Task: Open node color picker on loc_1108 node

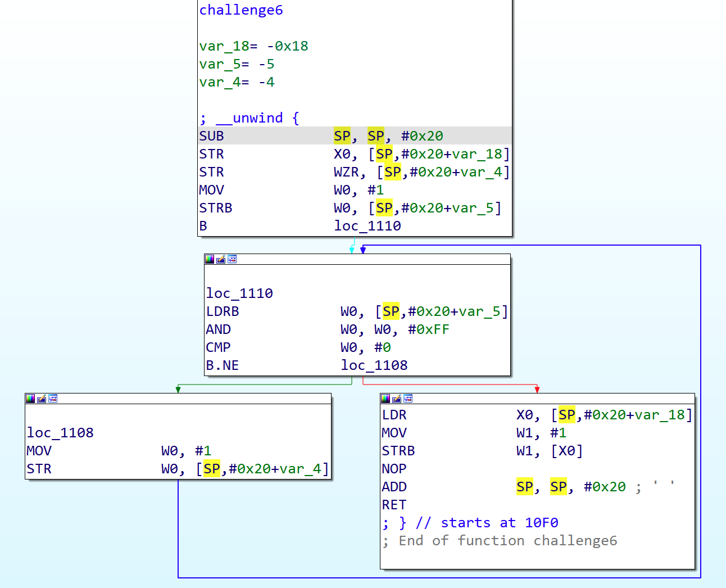Action: (x=30, y=399)
